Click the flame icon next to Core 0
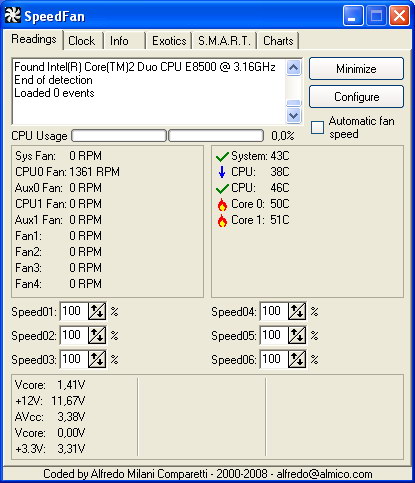 [222, 204]
